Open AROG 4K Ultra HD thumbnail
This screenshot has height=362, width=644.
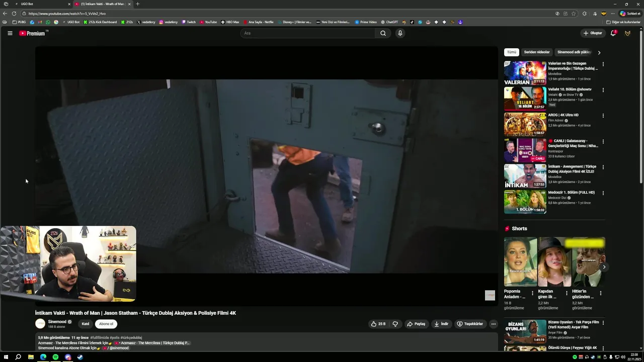[x=525, y=124]
